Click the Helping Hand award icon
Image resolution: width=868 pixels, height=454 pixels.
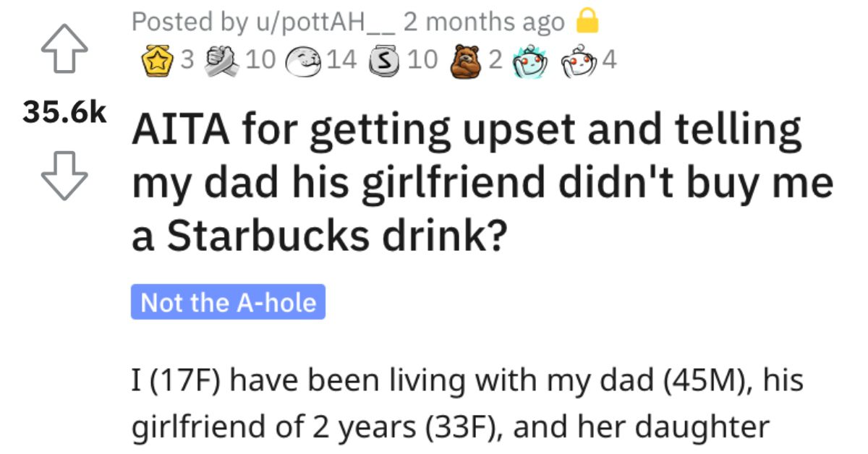pyautogui.click(x=222, y=59)
